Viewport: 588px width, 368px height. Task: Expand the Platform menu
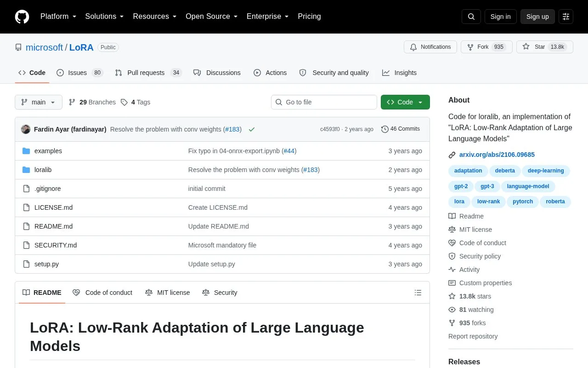pyautogui.click(x=58, y=17)
